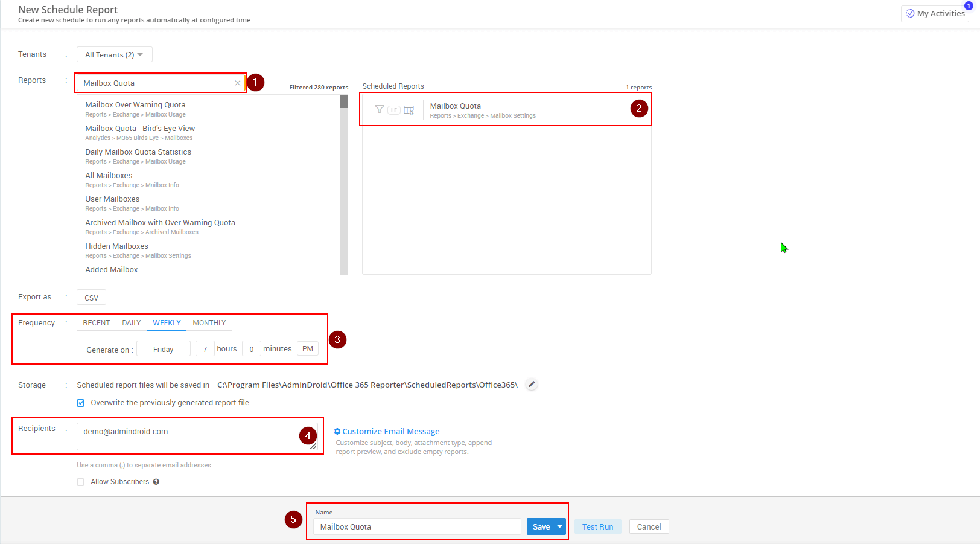980x544 pixels.
Task: Clear the Reports search box using the X icon
Action: 237,83
